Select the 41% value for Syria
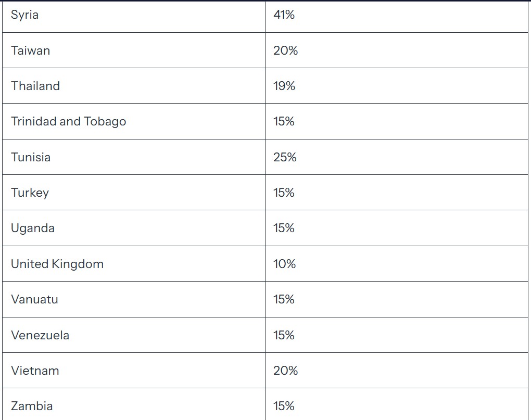Screen dimensions: 531x420 (x=397, y=16)
